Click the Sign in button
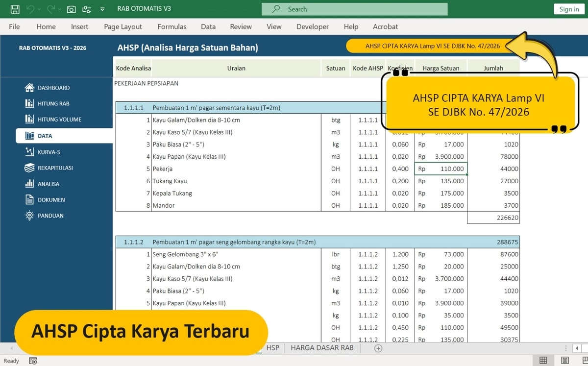The width and height of the screenshot is (588, 366). [569, 9]
